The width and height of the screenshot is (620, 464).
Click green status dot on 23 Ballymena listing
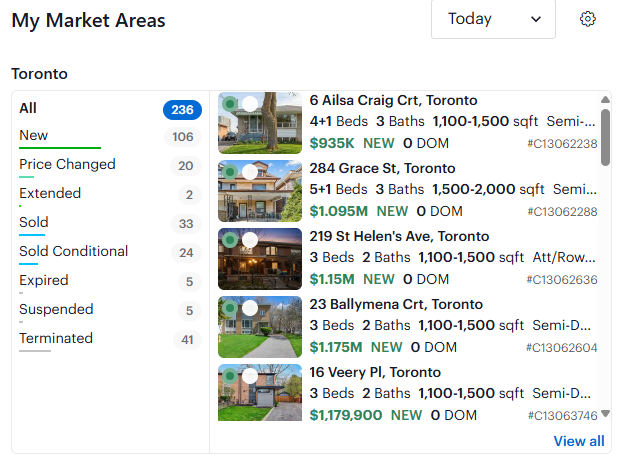point(230,308)
